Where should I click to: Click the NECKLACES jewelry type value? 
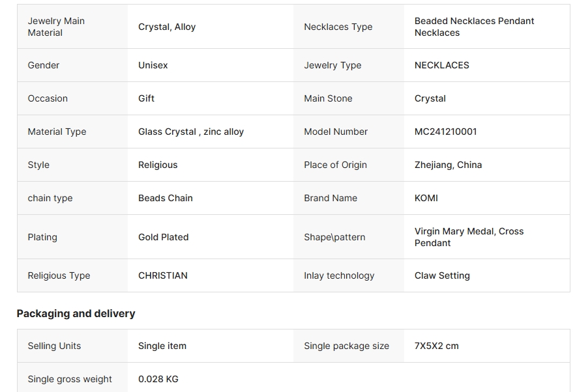tap(442, 65)
